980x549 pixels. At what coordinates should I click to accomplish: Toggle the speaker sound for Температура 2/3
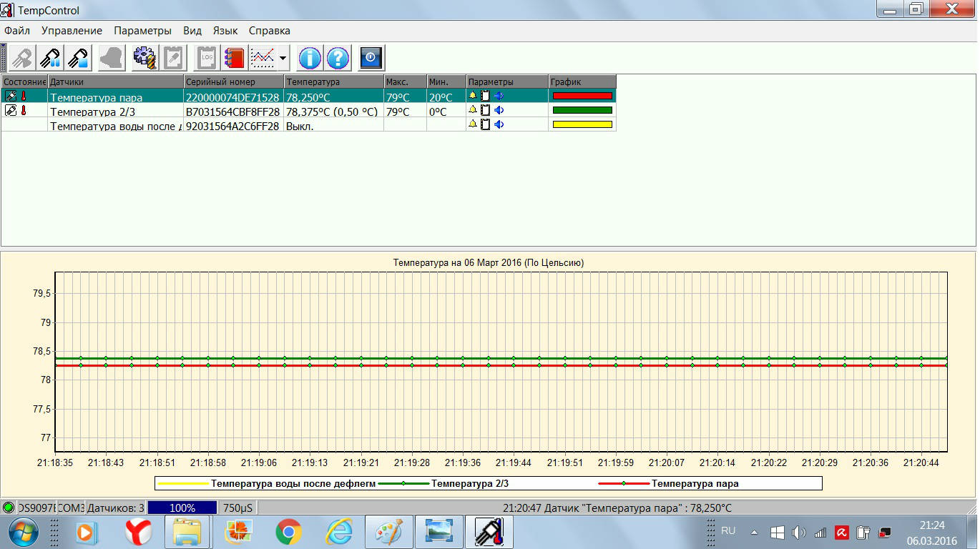pos(499,110)
